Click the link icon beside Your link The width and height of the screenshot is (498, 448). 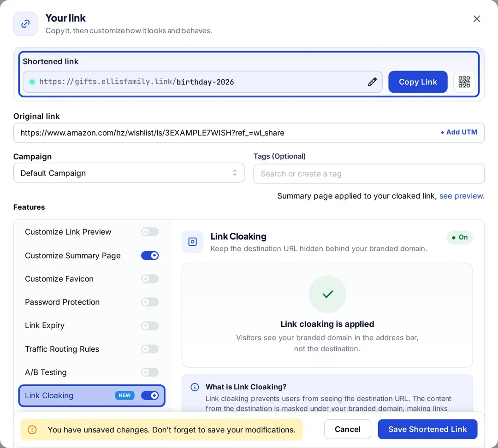(25, 24)
